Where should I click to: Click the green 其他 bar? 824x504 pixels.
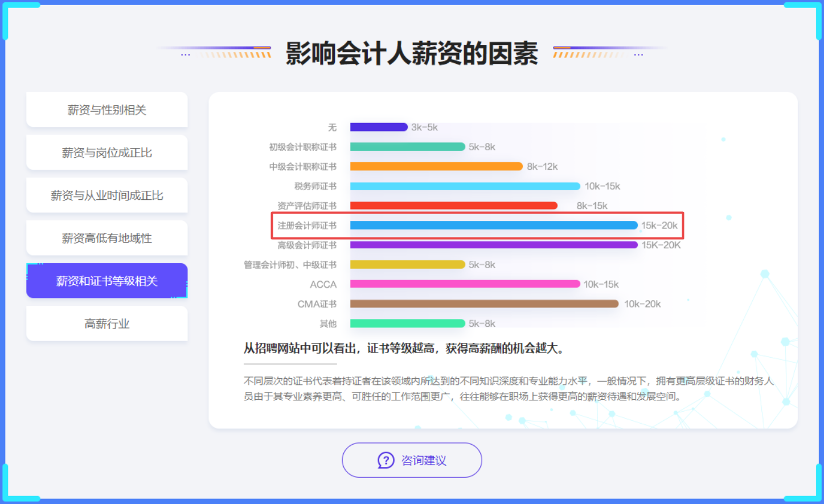(408, 323)
